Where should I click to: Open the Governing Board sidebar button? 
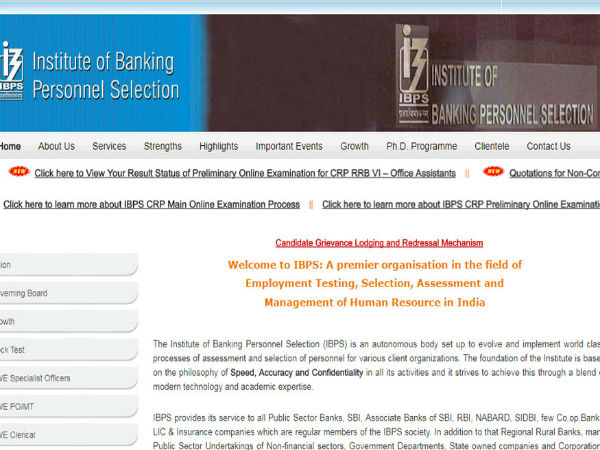point(69,293)
